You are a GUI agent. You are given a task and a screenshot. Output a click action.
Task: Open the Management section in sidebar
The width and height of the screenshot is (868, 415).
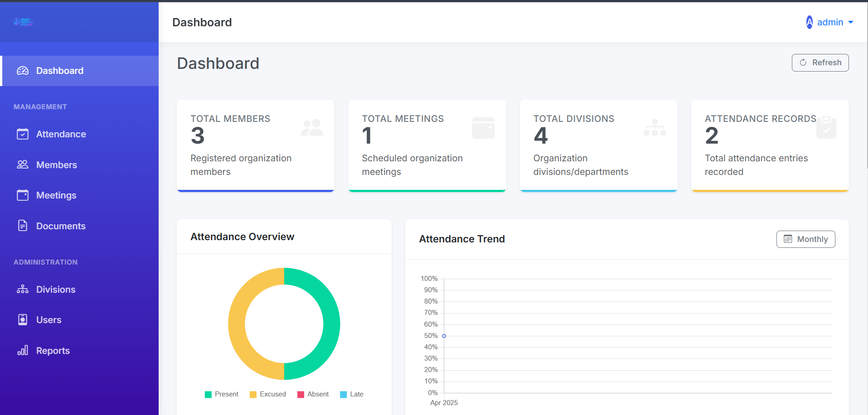coord(40,106)
